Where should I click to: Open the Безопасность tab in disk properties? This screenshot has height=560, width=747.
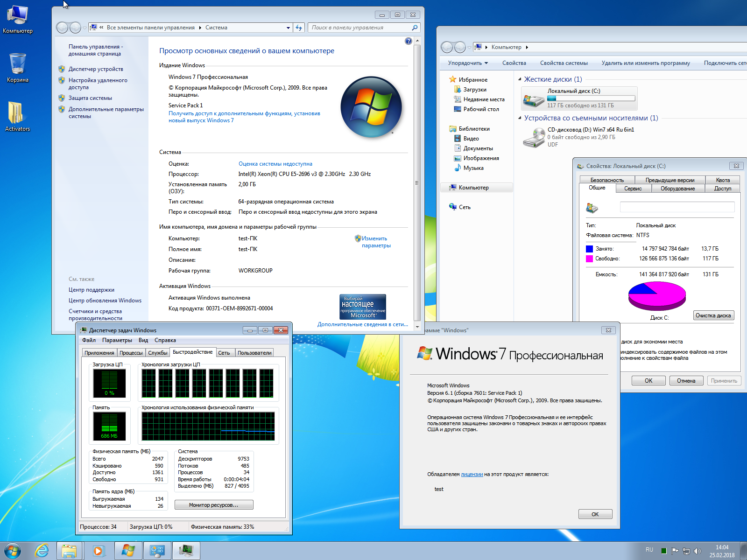607,180
